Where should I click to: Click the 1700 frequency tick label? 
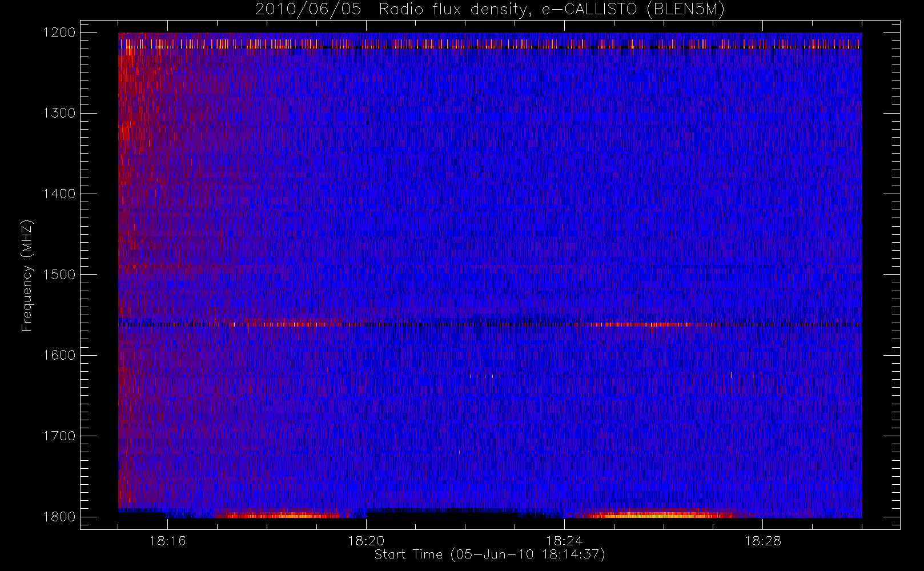[x=59, y=436]
